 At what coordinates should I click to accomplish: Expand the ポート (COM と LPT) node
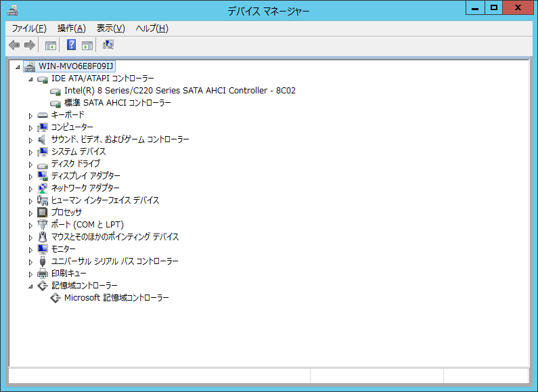coord(30,225)
